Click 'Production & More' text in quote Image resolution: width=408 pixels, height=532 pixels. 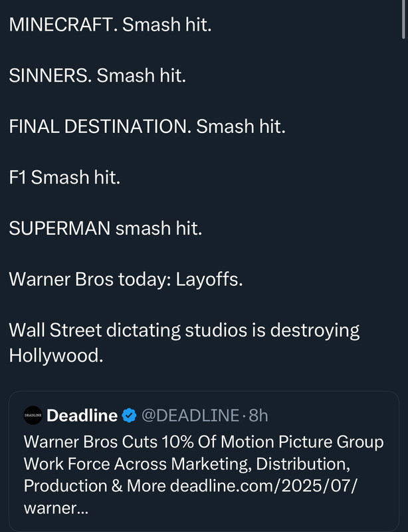pos(94,486)
